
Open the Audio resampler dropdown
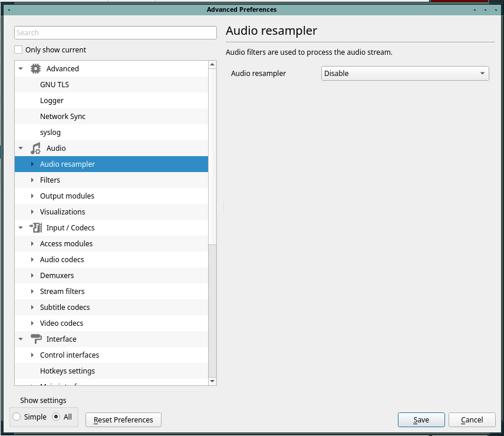click(x=405, y=74)
